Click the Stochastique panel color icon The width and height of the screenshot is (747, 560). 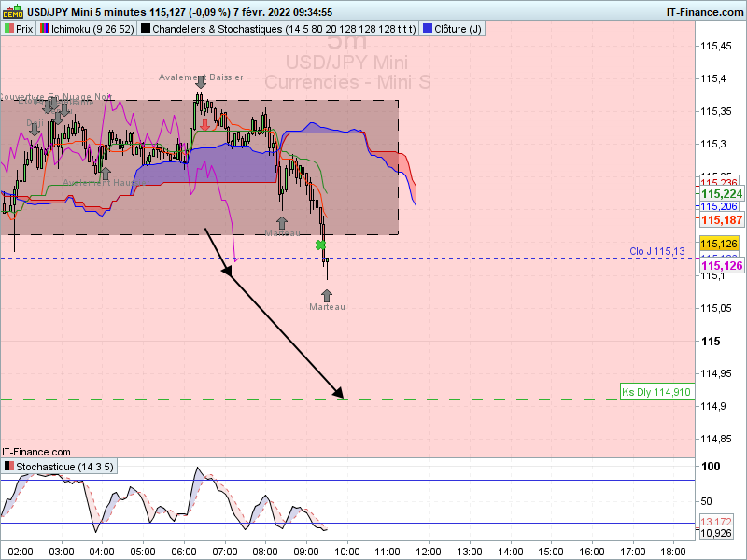click(x=9, y=466)
